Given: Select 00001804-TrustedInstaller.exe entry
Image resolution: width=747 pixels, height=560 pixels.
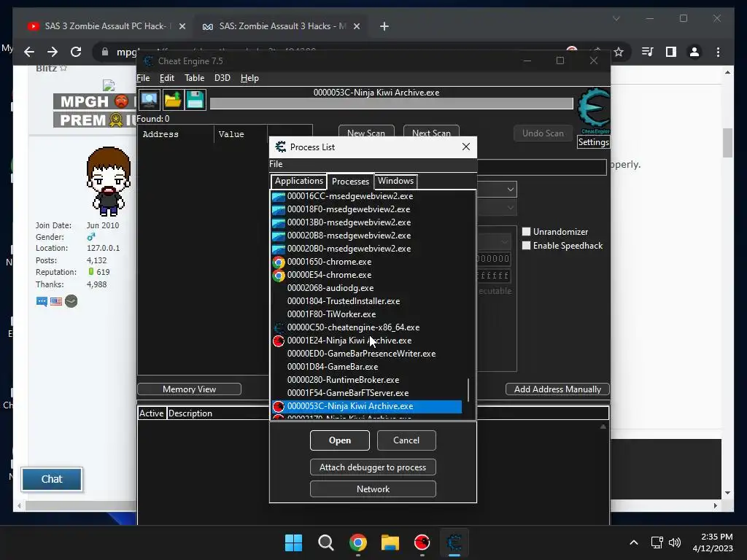Looking at the screenshot, I should [x=344, y=301].
